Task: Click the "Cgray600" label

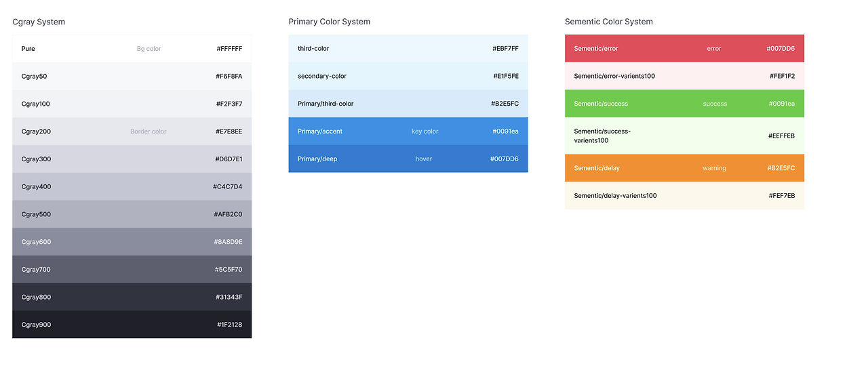Action: 36,242
